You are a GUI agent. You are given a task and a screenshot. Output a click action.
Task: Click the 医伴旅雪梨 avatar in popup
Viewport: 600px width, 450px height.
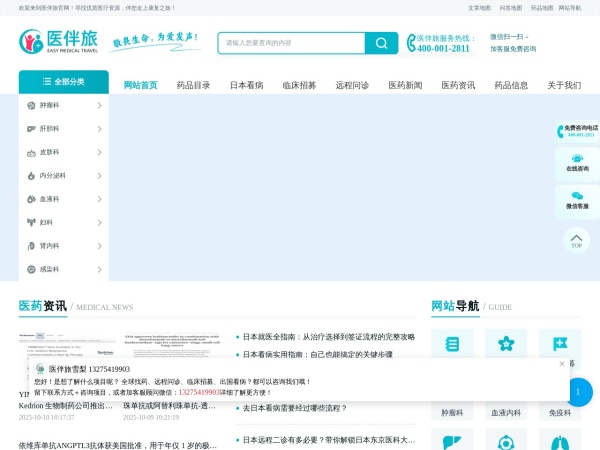click(40, 369)
